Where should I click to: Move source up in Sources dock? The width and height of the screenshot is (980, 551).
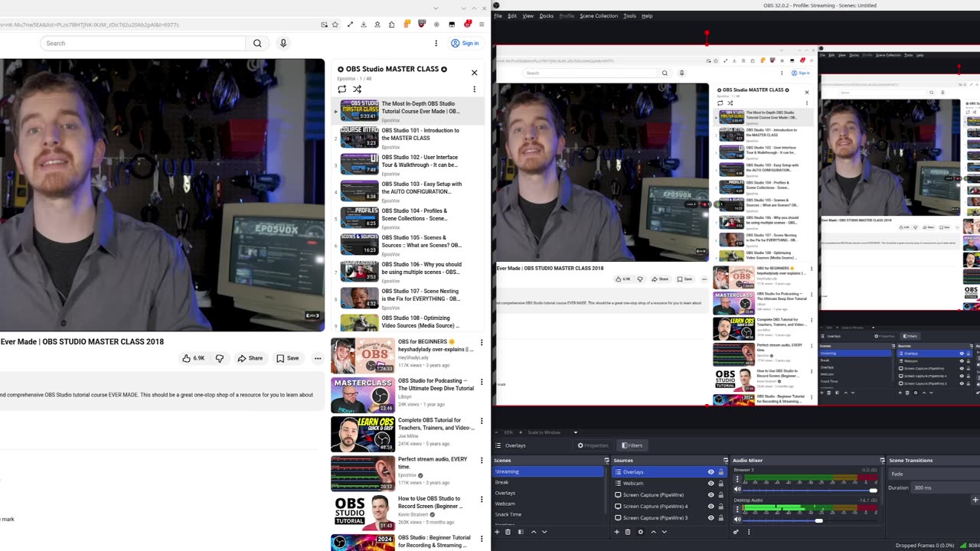pyautogui.click(x=653, y=532)
